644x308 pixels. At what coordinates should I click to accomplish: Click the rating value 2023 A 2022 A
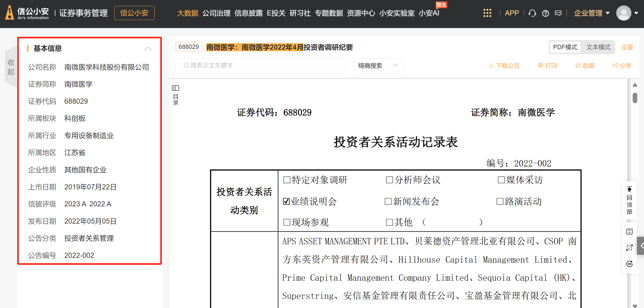pos(88,204)
